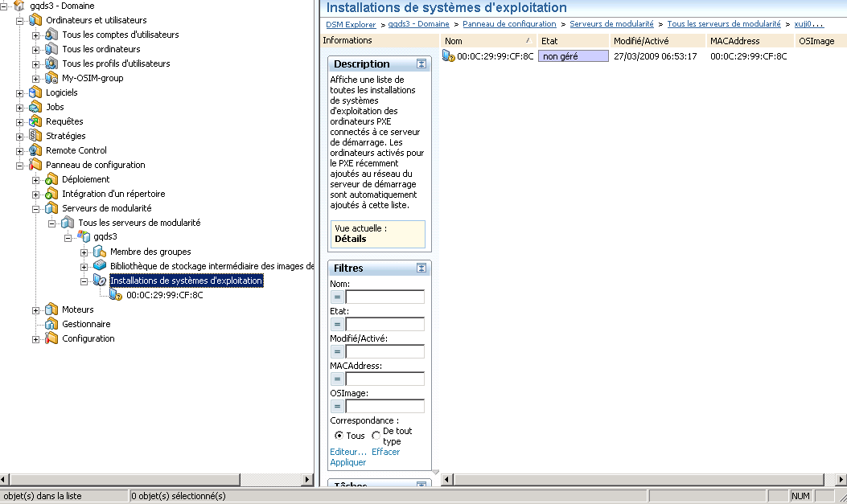Click the Serveurs de modularité icon
The width and height of the screenshot is (847, 504).
coord(51,208)
